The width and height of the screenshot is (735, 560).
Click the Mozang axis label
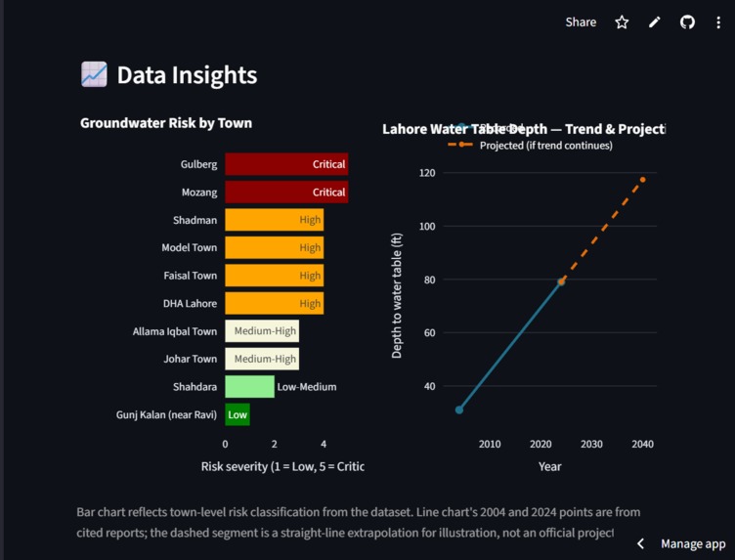199,193
